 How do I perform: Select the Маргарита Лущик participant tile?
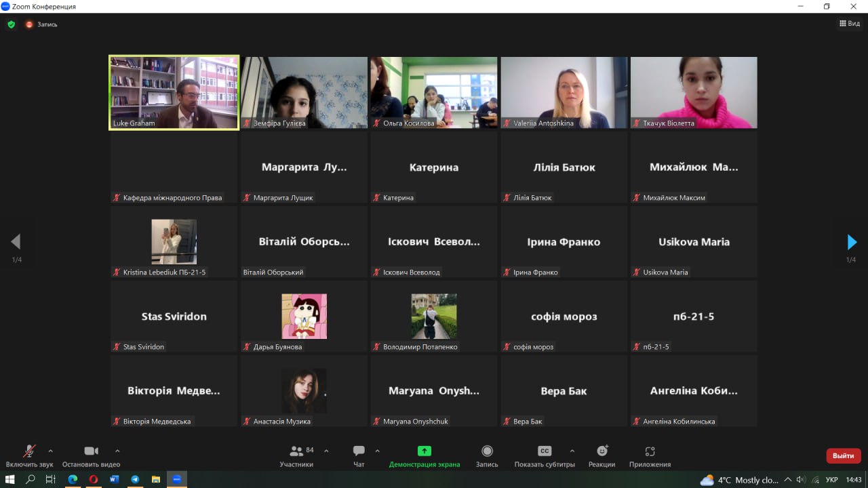(x=304, y=167)
